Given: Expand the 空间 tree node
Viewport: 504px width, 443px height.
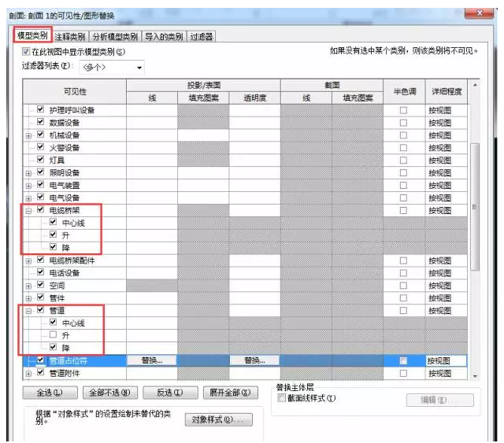Looking at the screenshot, I should point(28,286).
